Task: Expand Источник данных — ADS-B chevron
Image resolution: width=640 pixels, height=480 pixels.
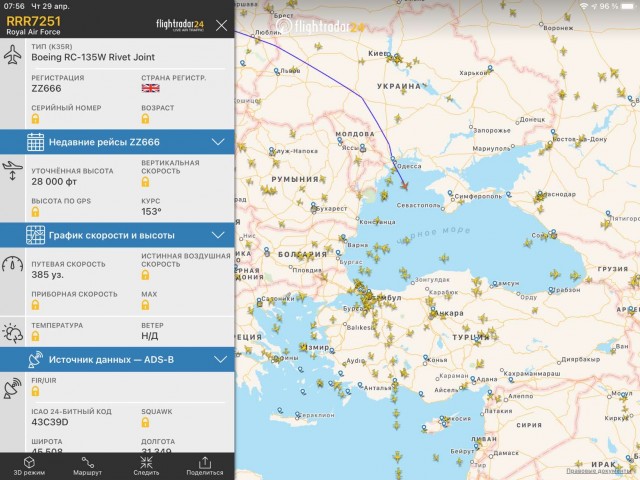Action: [x=220, y=360]
